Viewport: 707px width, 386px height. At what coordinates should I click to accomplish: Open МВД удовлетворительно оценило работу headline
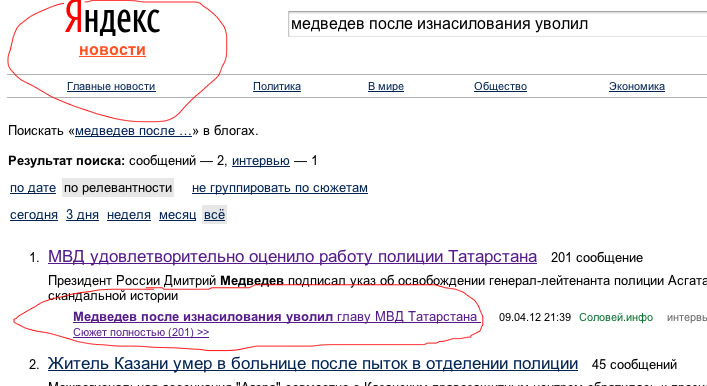pos(292,257)
